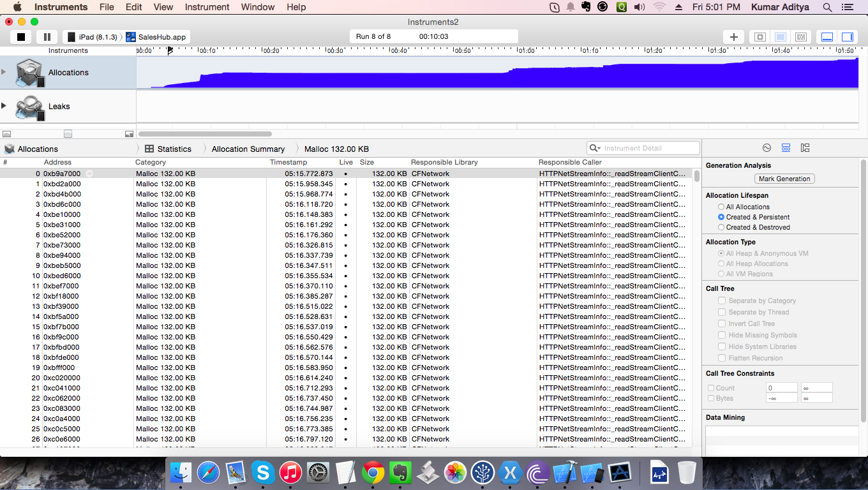The width and height of the screenshot is (868, 490).
Task: Open iOS Simulator from the Dock
Action: [x=592, y=473]
